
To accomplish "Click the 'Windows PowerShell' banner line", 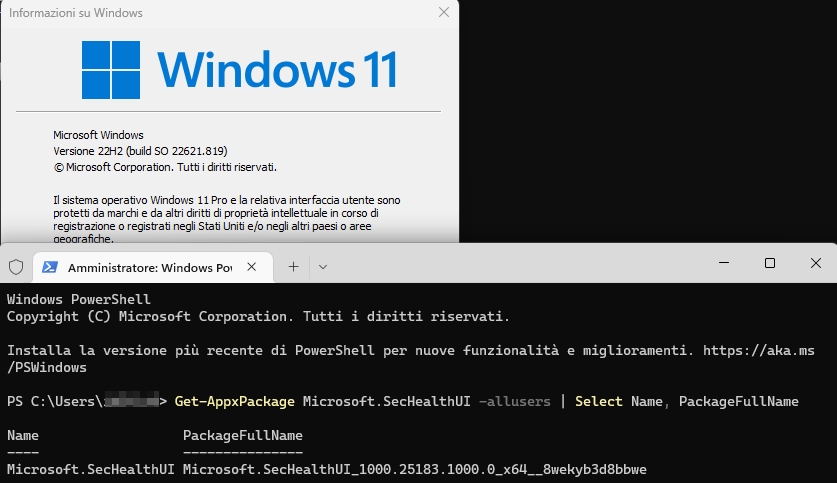I will [78, 299].
